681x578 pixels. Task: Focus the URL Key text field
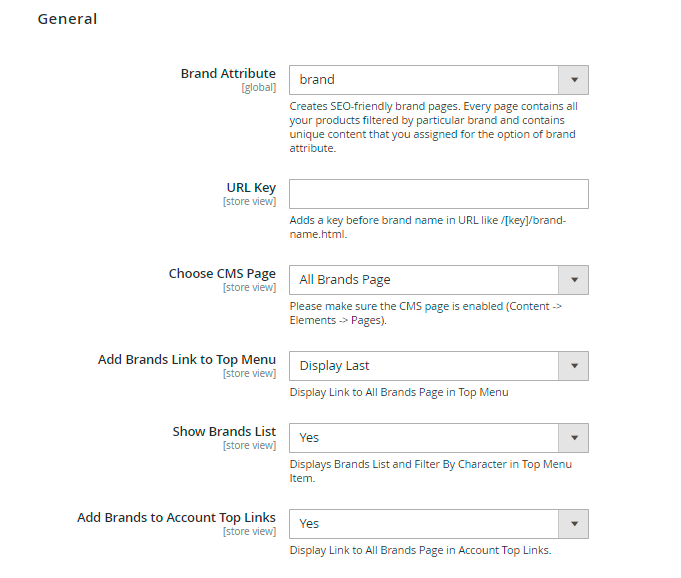(439, 194)
